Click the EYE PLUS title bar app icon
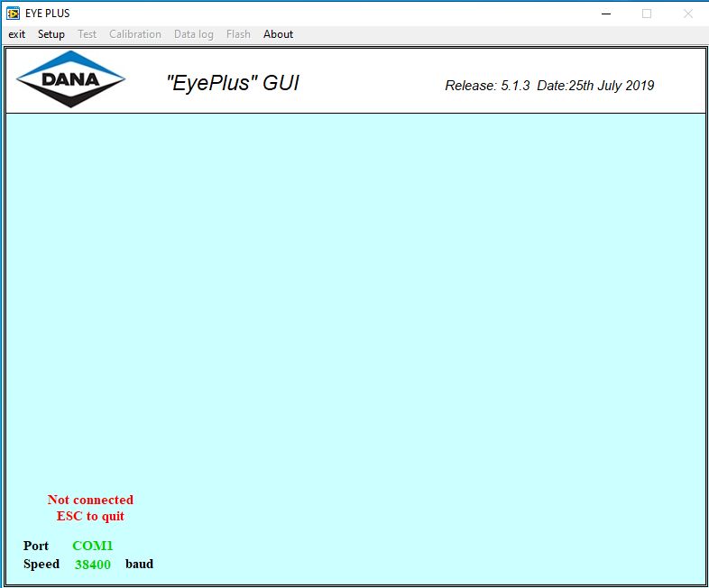This screenshot has width=709, height=588. (14, 14)
